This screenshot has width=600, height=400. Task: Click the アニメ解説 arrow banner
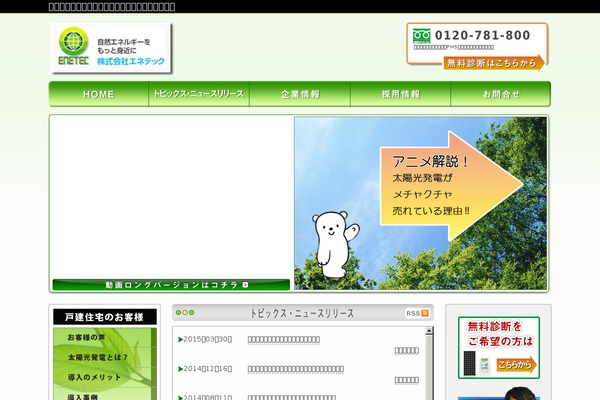click(452, 186)
